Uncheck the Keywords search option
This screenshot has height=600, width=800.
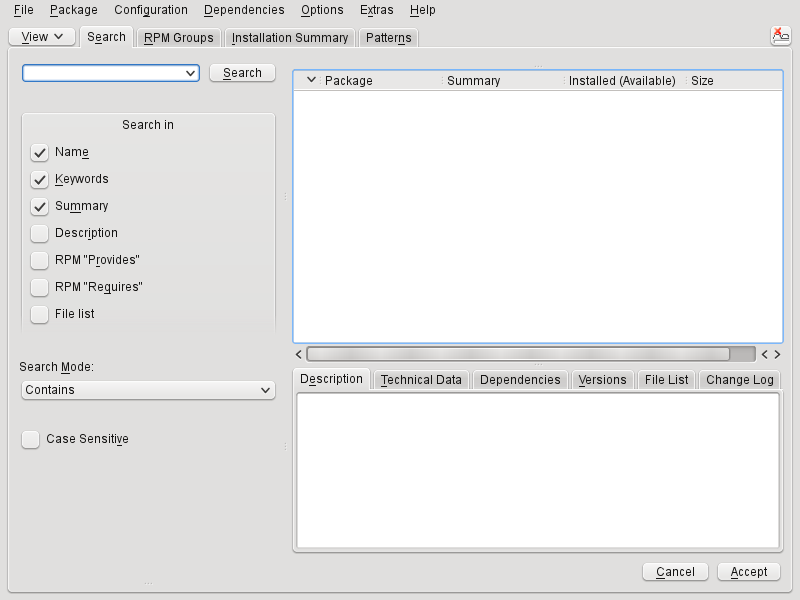pos(40,179)
